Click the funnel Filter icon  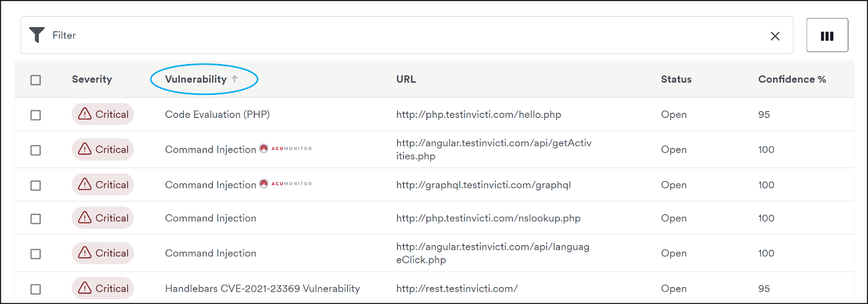coord(37,35)
